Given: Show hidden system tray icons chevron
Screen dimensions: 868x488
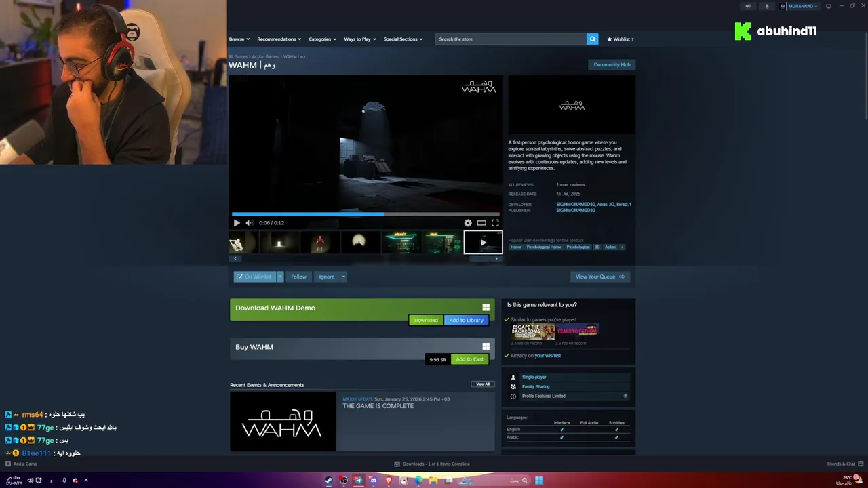Looking at the screenshot, I should tap(86, 481).
